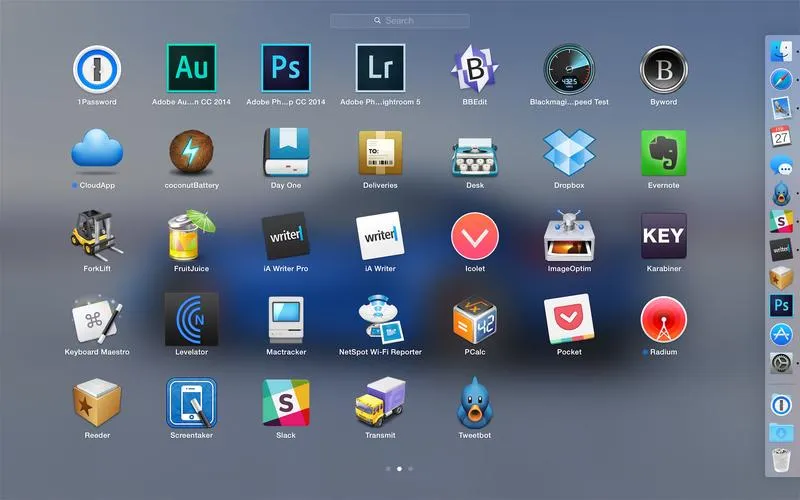Open the Trash in the Dock
The image size is (800, 500).
pyautogui.click(x=781, y=460)
